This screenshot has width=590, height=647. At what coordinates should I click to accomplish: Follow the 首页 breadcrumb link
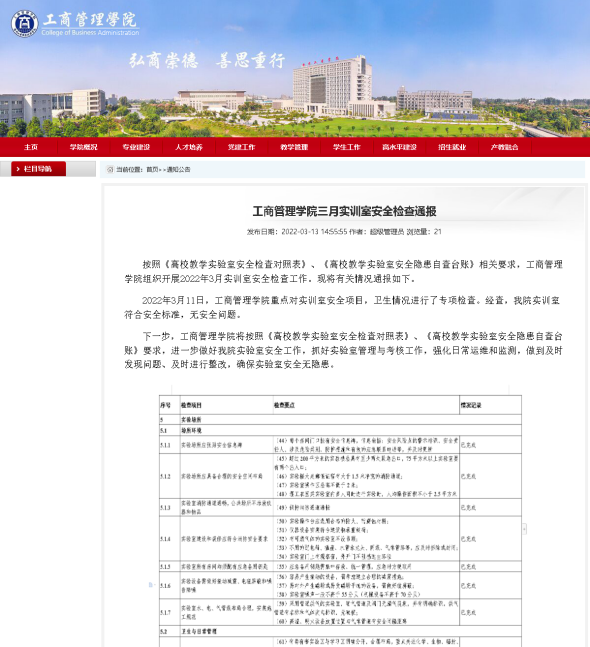[x=152, y=169]
